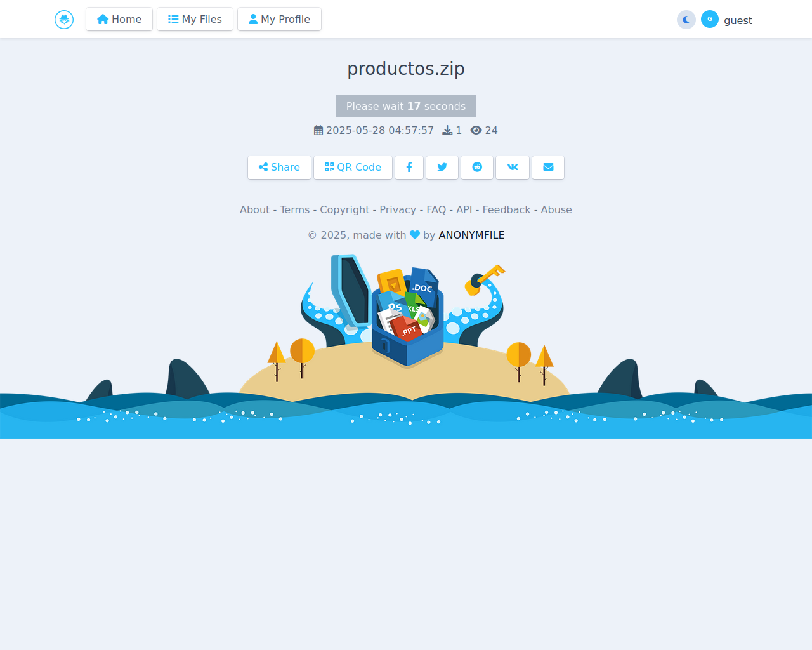
Task: Open the FAQ footer link
Action: coord(436,209)
